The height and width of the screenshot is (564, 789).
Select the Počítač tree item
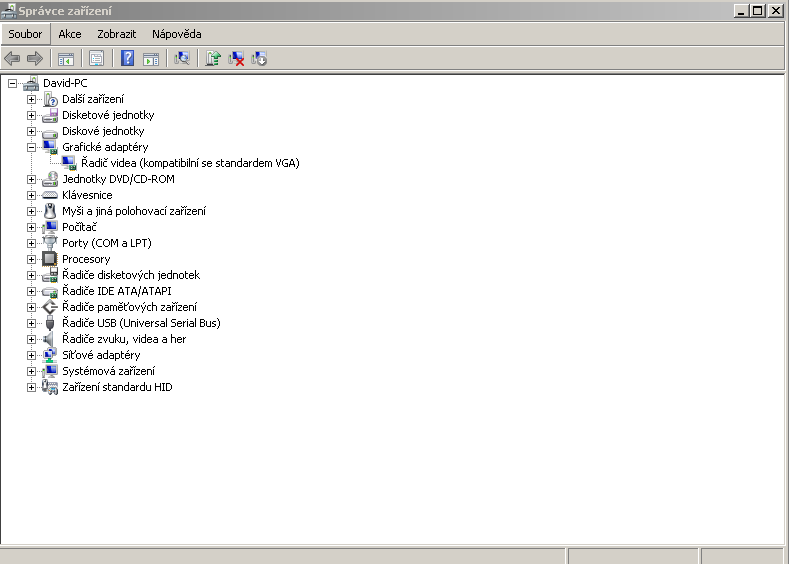79,227
